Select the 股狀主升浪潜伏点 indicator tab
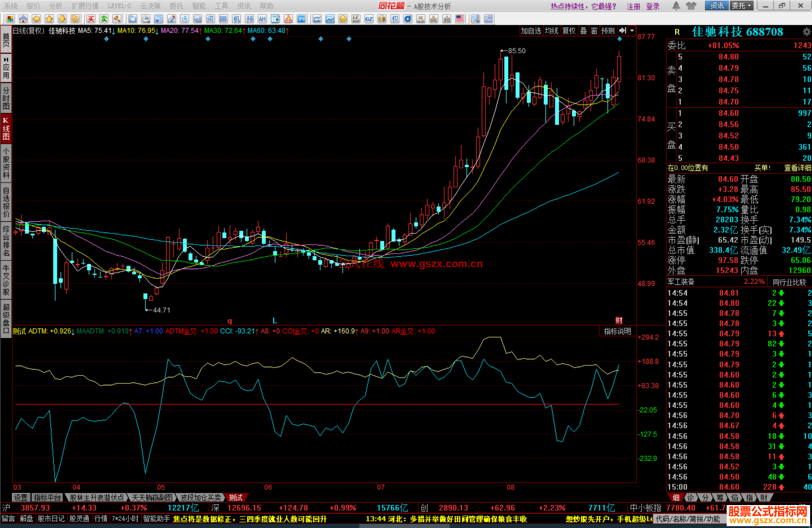This screenshot has width=812, height=528. (97, 498)
